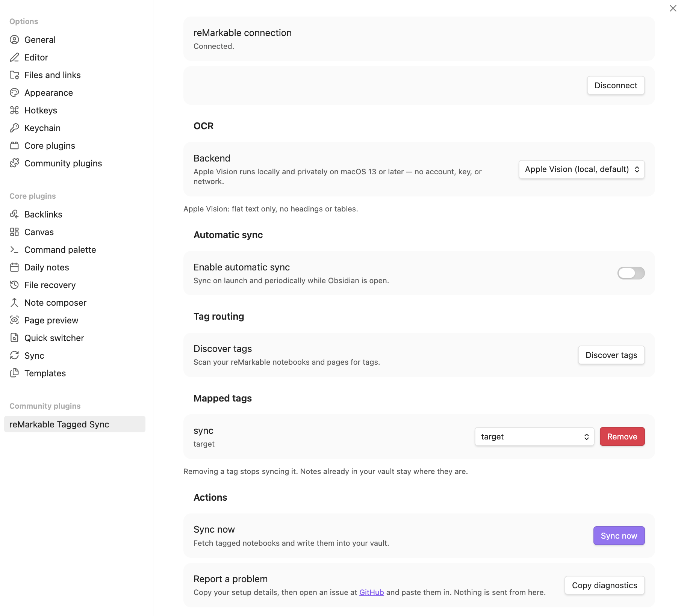Click the "Enable automatic sync" label

(242, 267)
